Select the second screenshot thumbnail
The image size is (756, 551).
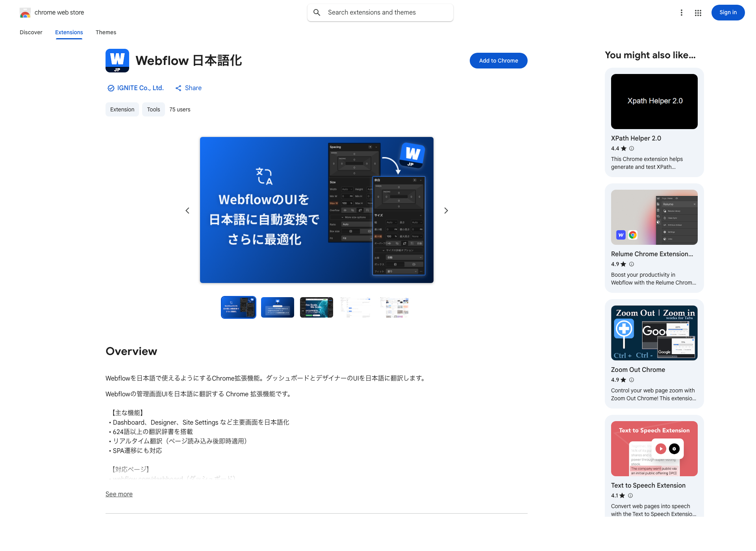278,307
